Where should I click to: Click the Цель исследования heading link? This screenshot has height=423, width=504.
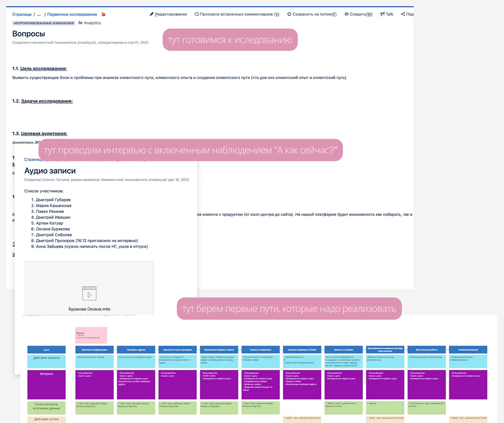[x=43, y=69]
